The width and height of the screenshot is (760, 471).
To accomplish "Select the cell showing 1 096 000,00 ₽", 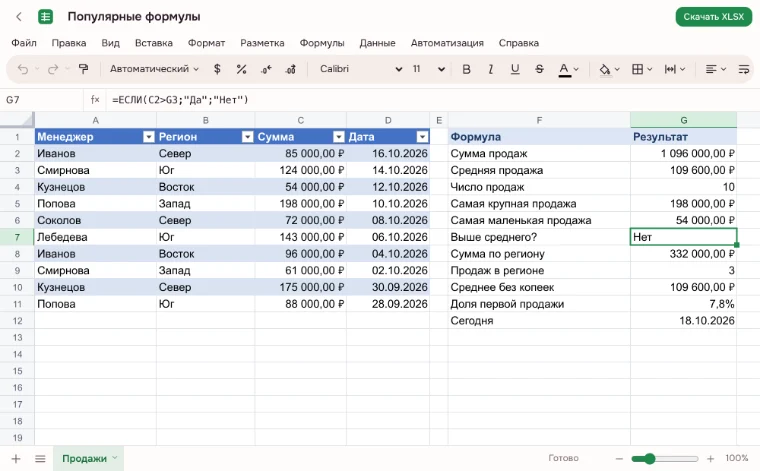I will tap(683, 154).
